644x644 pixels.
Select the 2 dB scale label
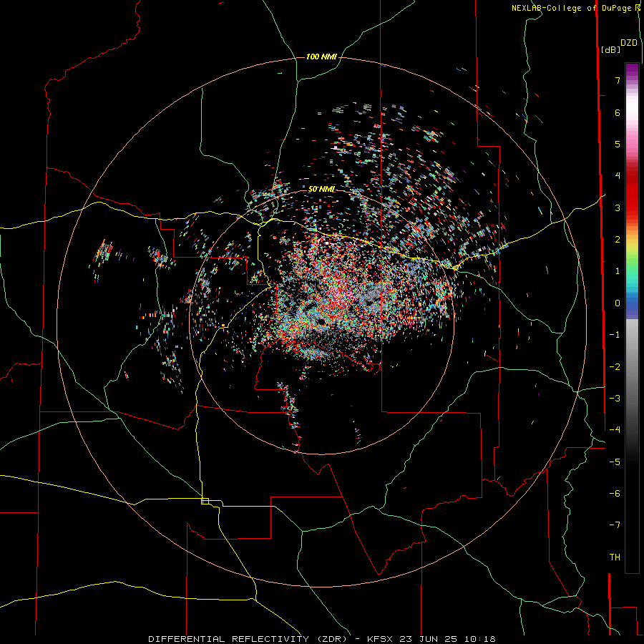point(618,240)
